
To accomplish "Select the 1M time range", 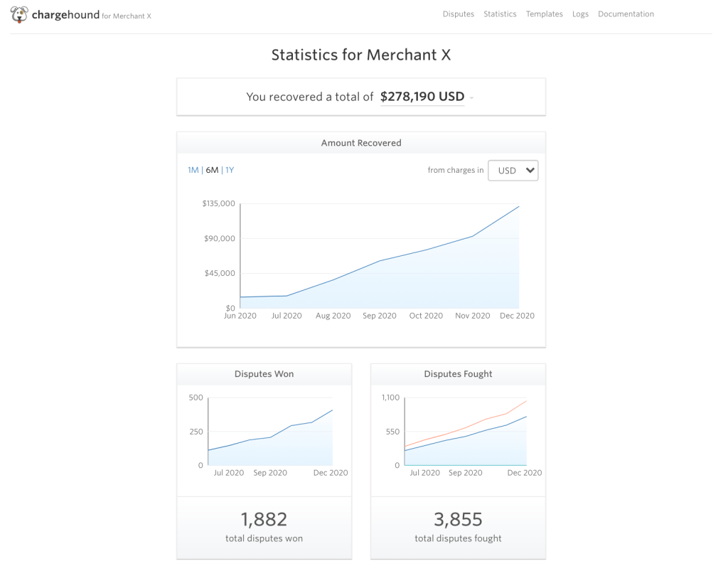I will coord(193,170).
